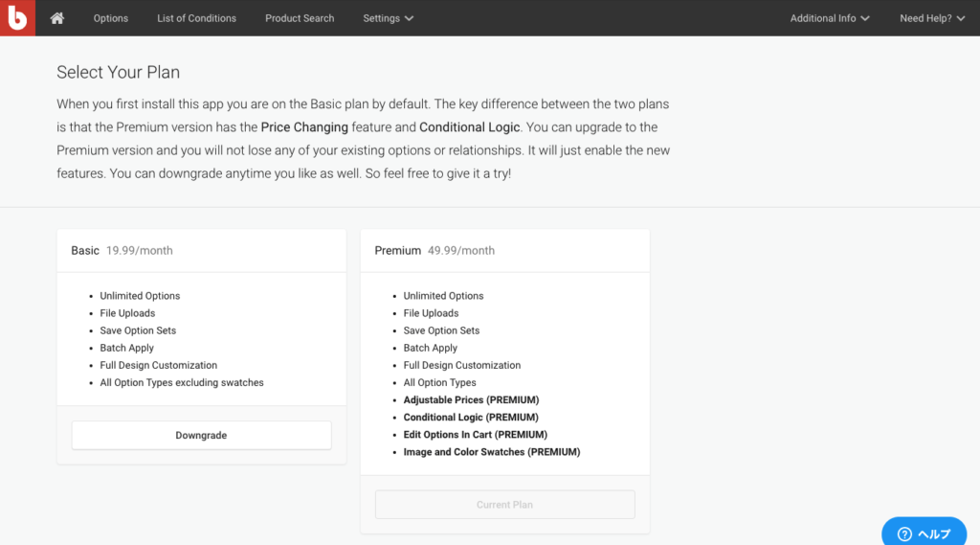Click 'All Option Types excluding swatches' item
This screenshot has height=545, width=980.
tap(182, 382)
